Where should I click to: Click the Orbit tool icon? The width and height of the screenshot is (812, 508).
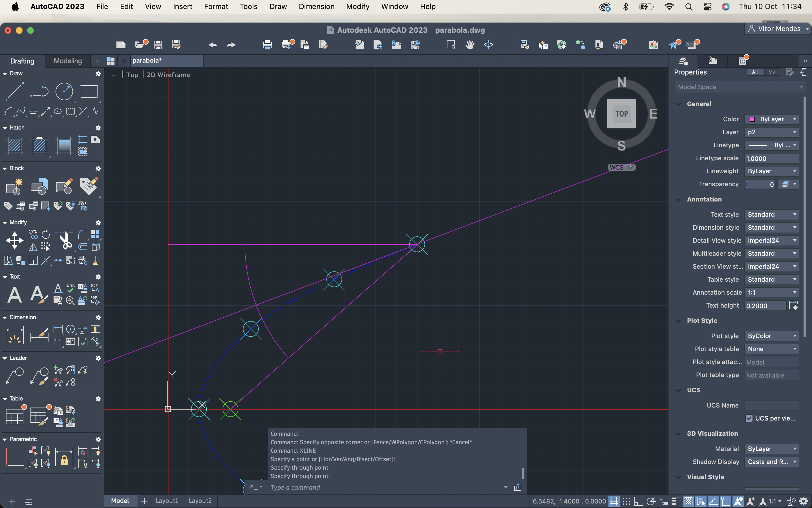coord(489,45)
